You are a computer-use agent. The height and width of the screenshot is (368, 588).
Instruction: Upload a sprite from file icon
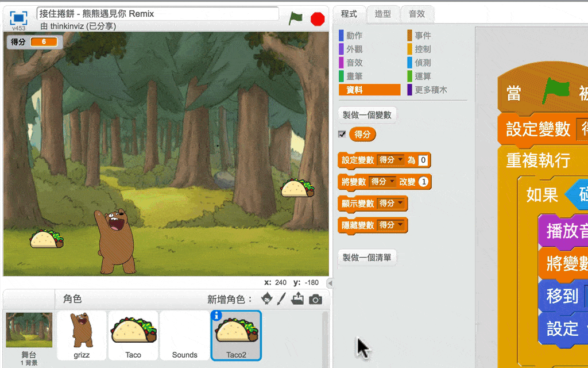point(297,299)
